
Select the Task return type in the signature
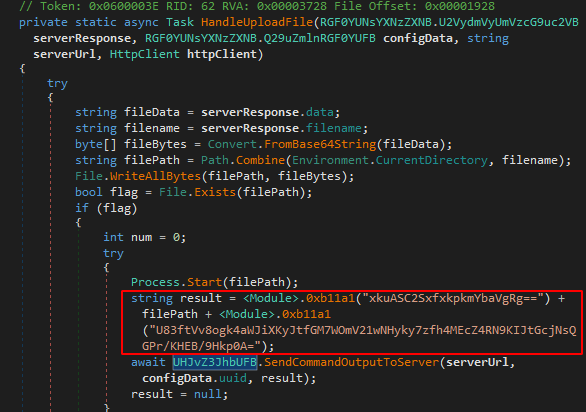coord(180,22)
